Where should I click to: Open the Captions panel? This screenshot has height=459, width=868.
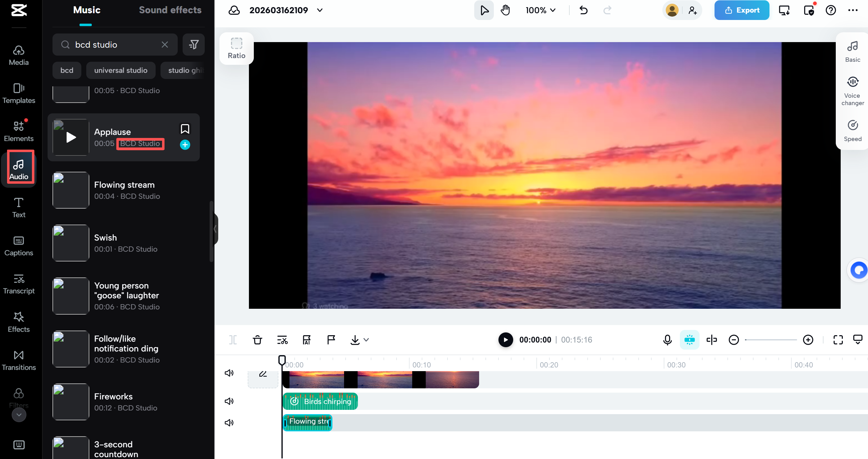(18, 246)
